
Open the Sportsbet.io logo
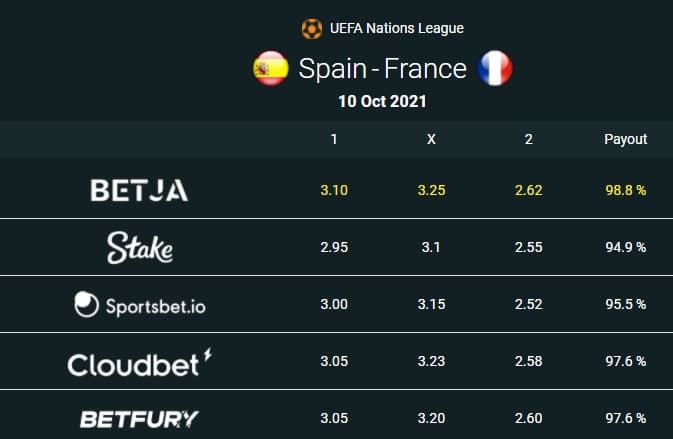pyautogui.click(x=140, y=305)
